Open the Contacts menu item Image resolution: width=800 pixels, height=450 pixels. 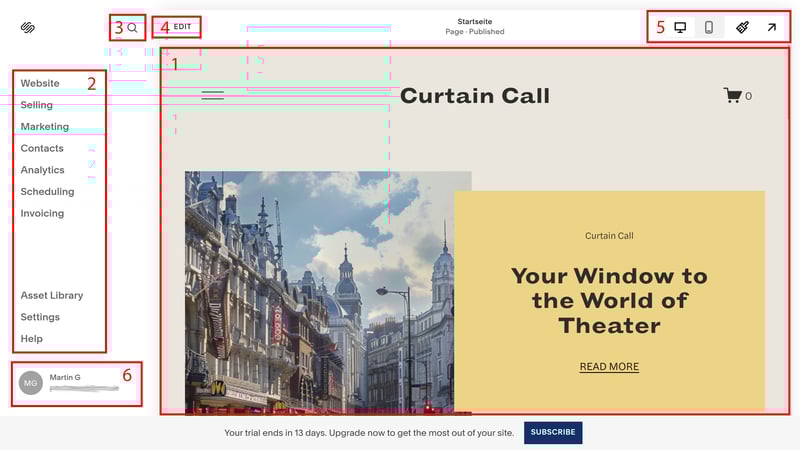pyautogui.click(x=42, y=148)
